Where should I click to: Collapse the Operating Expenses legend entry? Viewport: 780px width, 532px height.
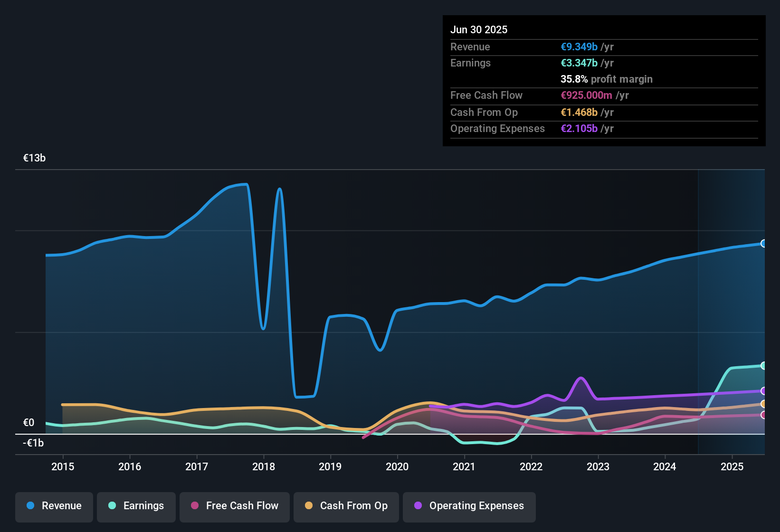coord(469,506)
